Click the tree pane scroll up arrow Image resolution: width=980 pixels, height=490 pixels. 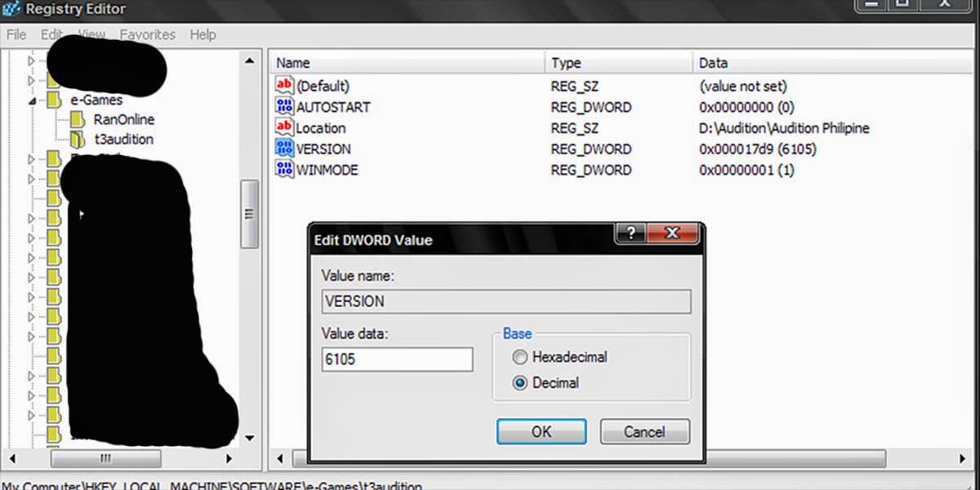(x=249, y=60)
